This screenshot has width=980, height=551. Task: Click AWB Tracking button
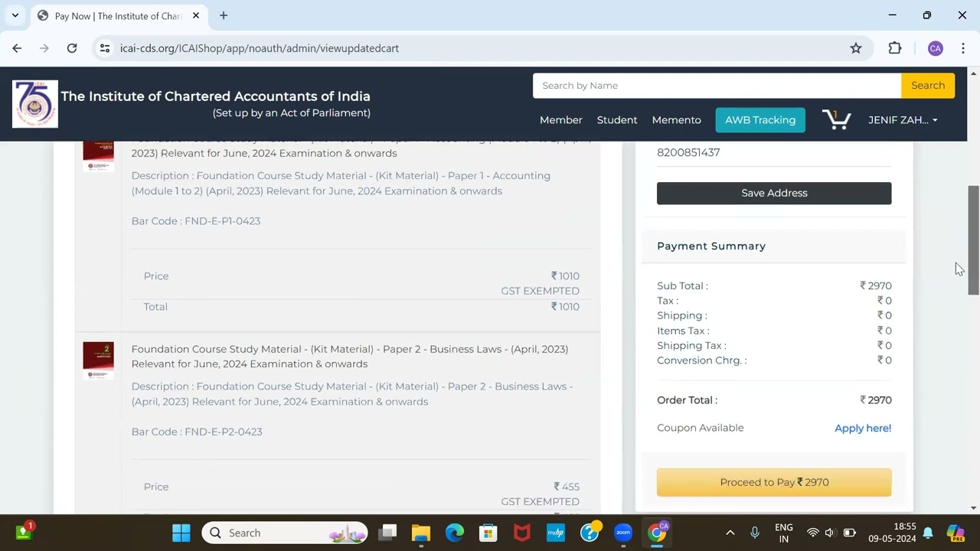tap(760, 120)
